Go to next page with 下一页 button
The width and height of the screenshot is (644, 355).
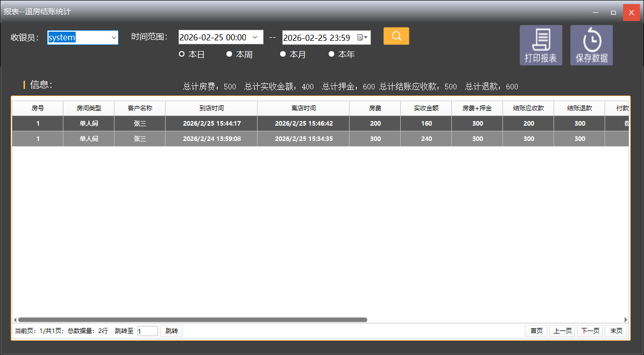click(589, 331)
